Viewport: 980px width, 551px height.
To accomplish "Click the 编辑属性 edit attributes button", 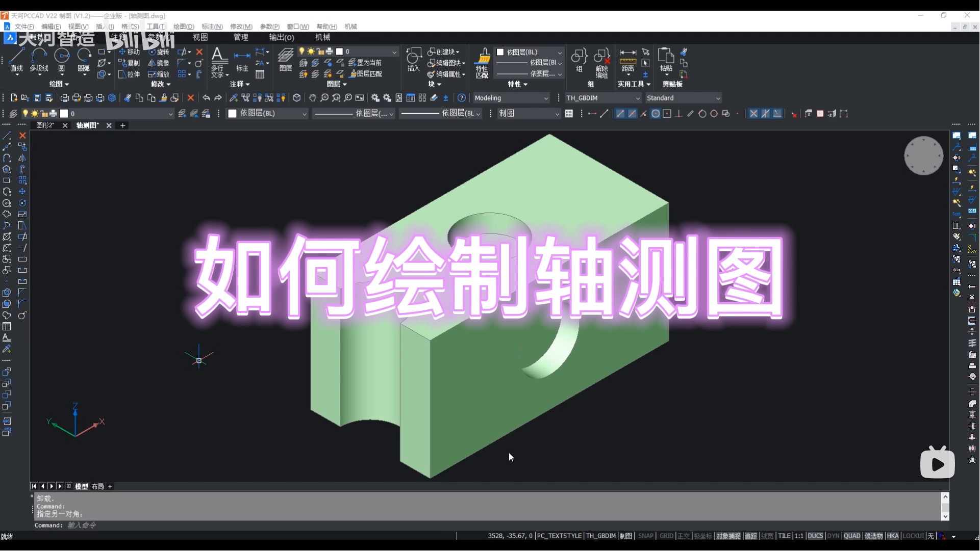I will [x=446, y=74].
